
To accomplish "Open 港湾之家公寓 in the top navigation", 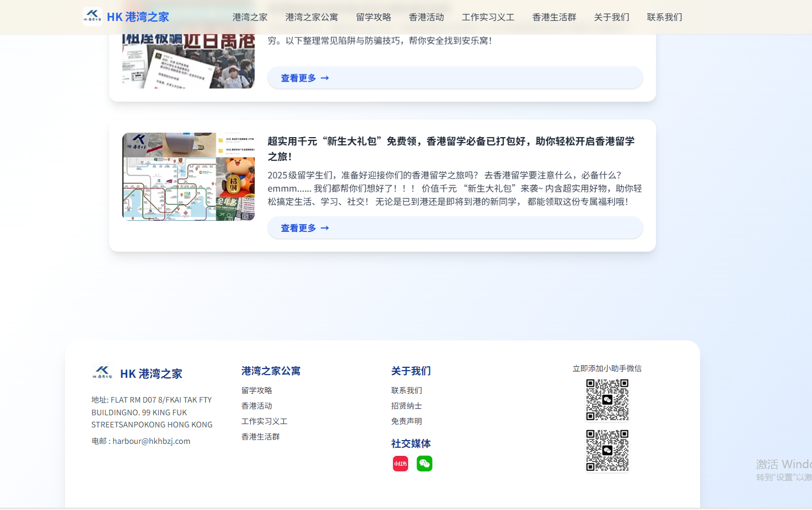I will tap(311, 17).
